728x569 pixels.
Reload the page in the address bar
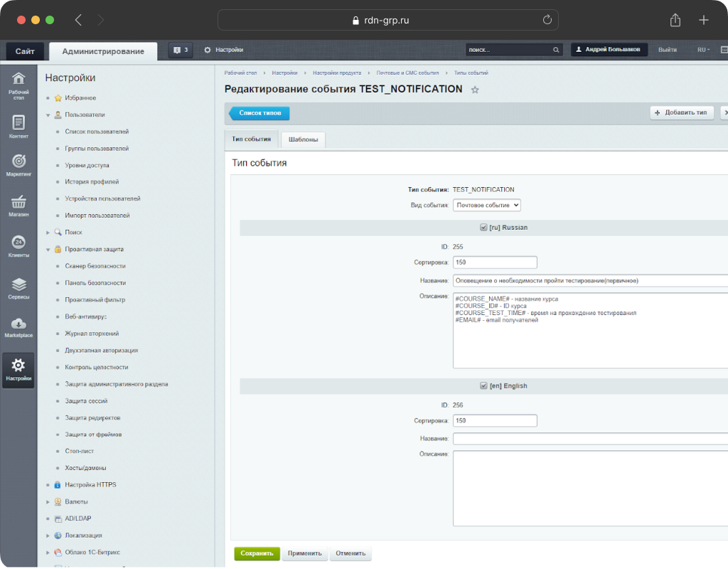click(x=547, y=20)
